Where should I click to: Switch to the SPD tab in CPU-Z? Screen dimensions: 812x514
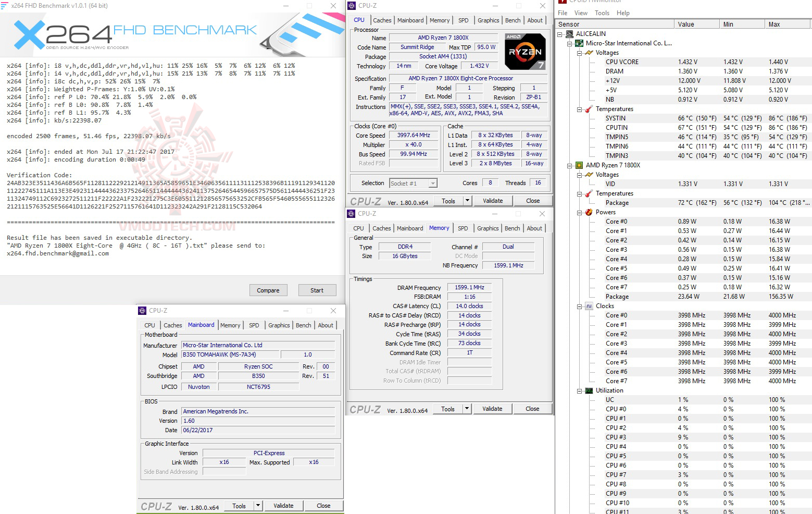(463, 20)
